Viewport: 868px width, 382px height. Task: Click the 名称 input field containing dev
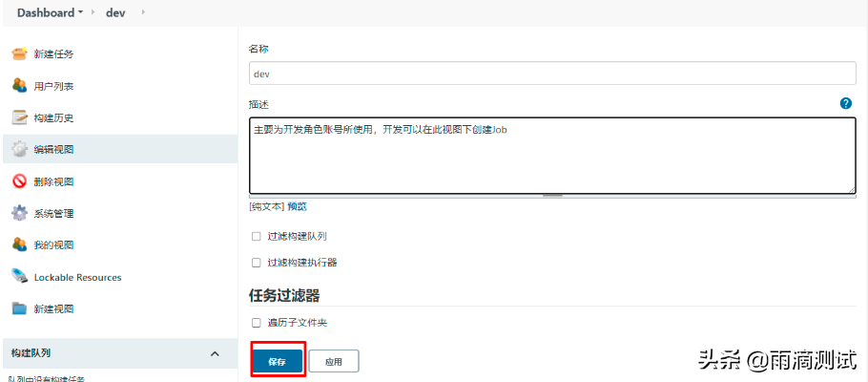pos(552,74)
